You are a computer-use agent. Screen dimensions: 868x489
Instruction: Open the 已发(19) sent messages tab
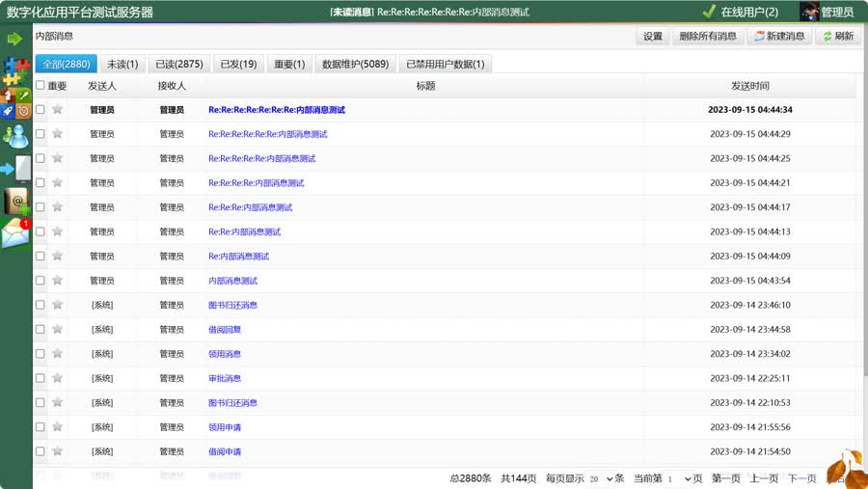(x=238, y=64)
